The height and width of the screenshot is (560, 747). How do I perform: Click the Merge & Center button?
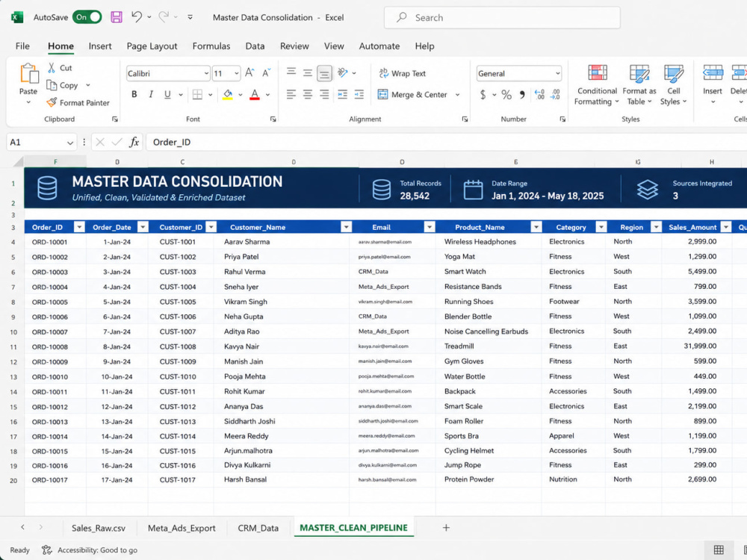[x=413, y=95]
